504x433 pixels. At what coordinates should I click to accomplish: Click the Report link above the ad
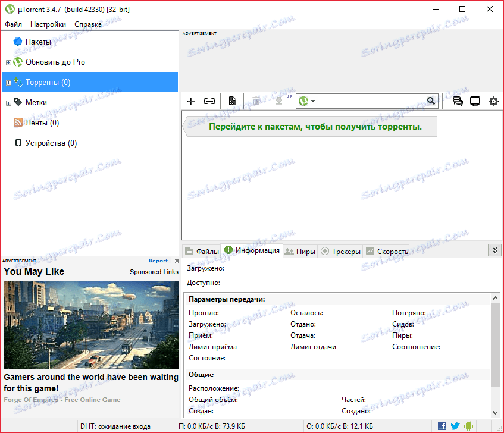158,261
